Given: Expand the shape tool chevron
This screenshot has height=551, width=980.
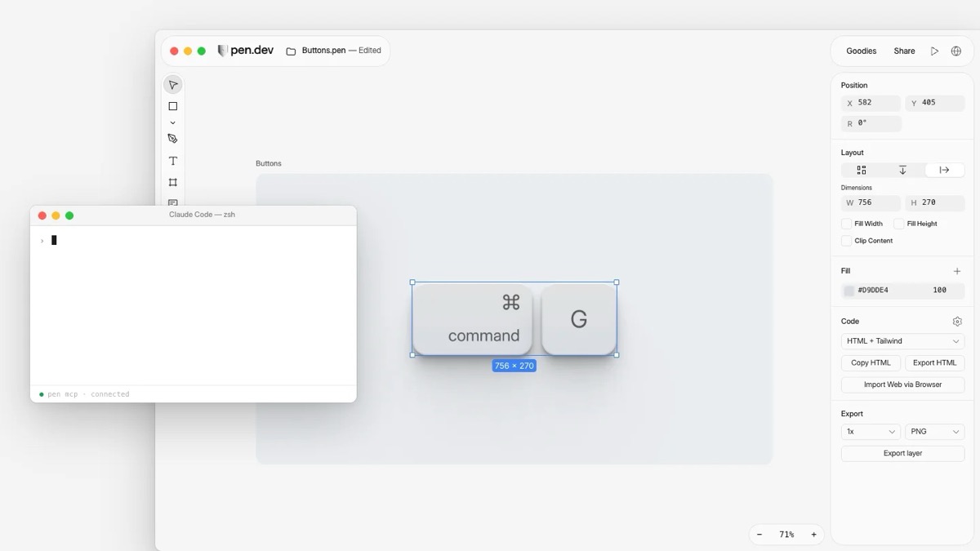Looking at the screenshot, I should point(172,123).
